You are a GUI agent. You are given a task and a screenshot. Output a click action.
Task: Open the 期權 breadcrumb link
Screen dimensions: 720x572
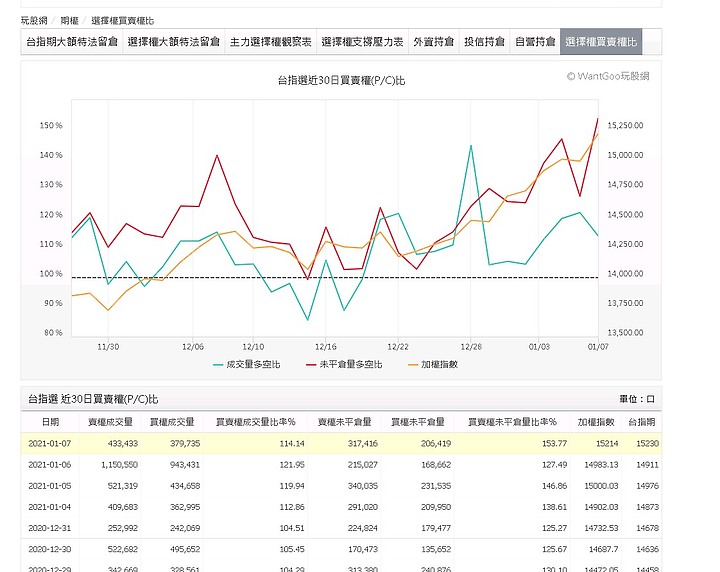pos(69,21)
